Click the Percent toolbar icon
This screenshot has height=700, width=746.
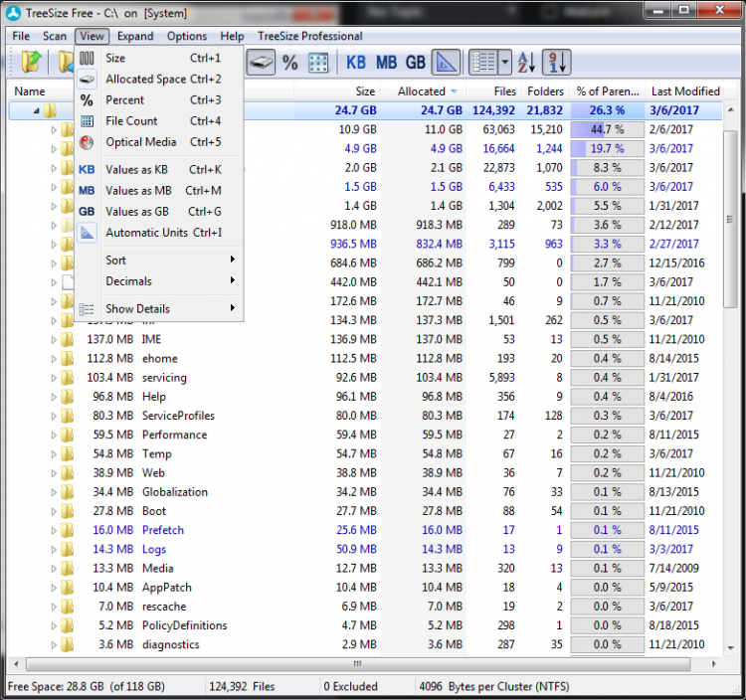coord(290,63)
